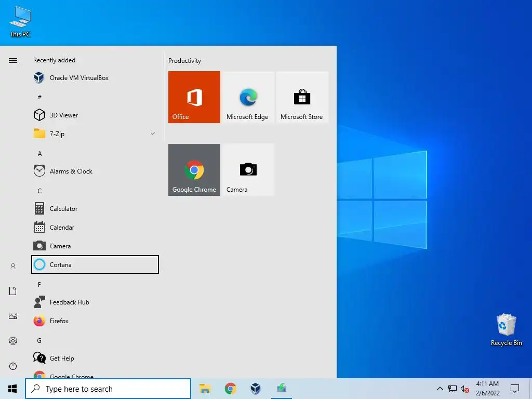The width and height of the screenshot is (532, 399).
Task: Open Camera tile in Productivity group
Action: click(x=248, y=170)
